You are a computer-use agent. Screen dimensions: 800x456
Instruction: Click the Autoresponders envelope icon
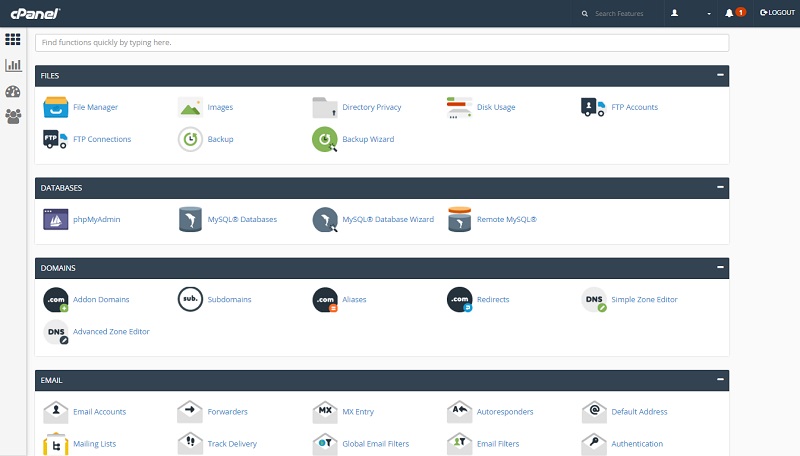[459, 412]
